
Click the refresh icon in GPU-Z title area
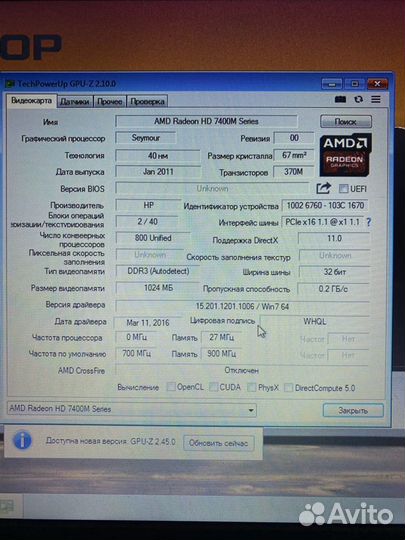pos(359,100)
